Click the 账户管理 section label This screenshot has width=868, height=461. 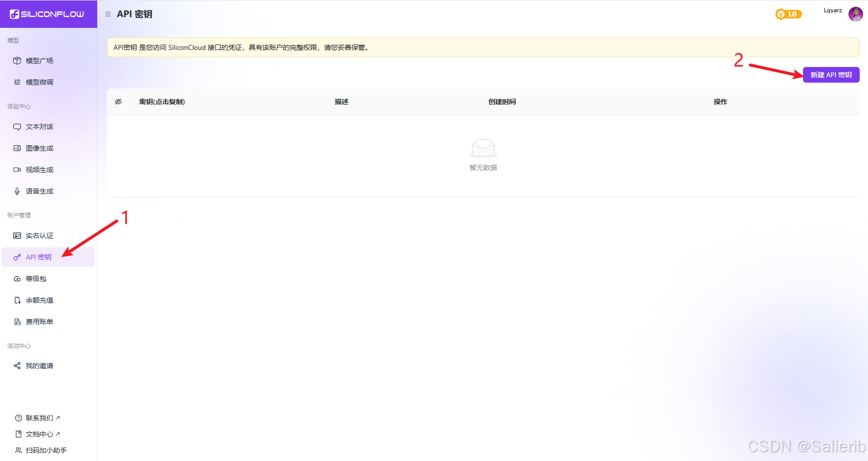point(19,215)
